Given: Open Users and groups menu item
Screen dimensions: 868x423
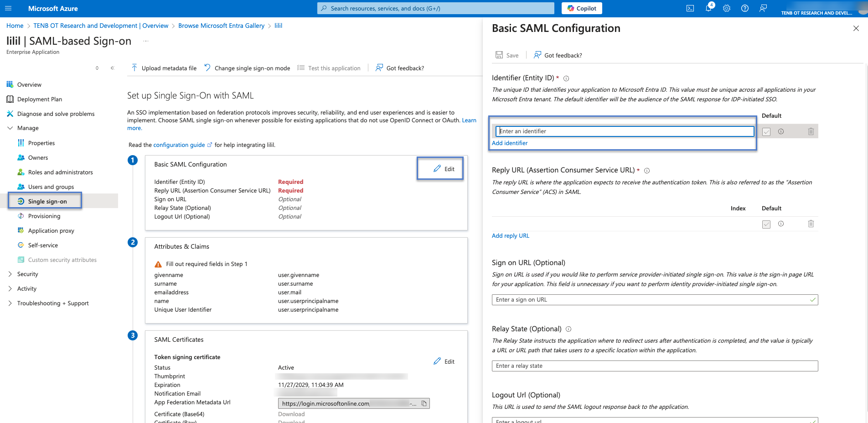Looking at the screenshot, I should click(51, 187).
